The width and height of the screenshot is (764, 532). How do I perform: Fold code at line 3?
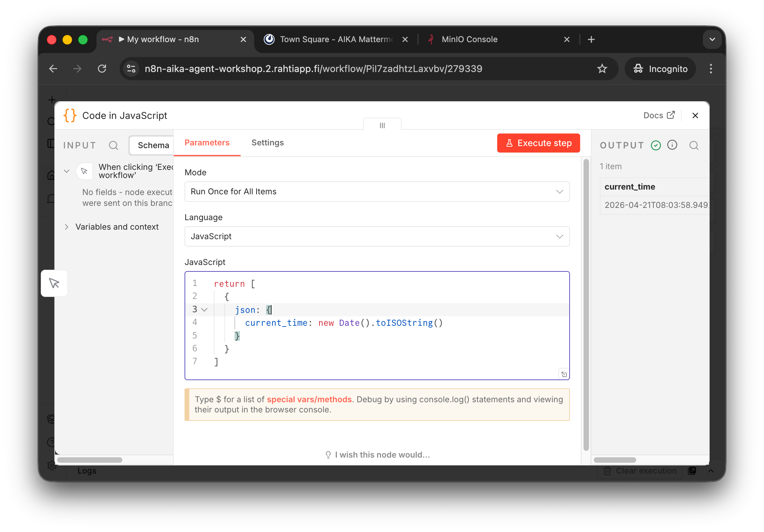204,310
